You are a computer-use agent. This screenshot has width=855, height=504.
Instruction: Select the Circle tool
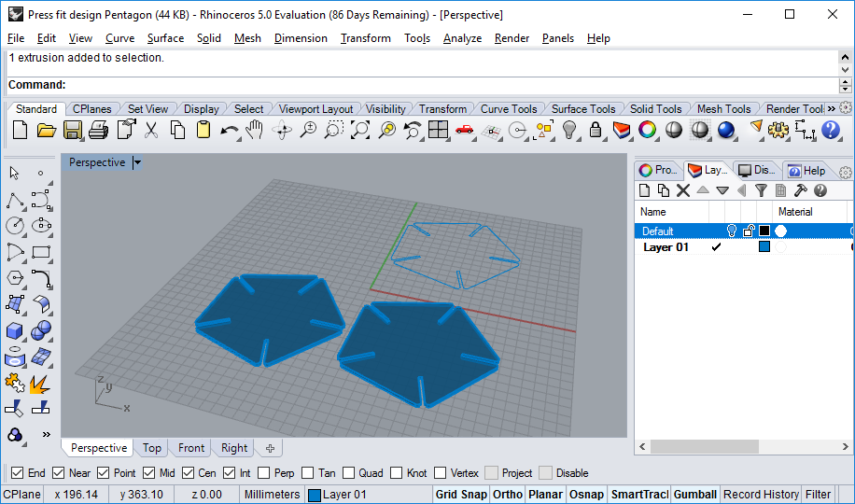(x=15, y=226)
